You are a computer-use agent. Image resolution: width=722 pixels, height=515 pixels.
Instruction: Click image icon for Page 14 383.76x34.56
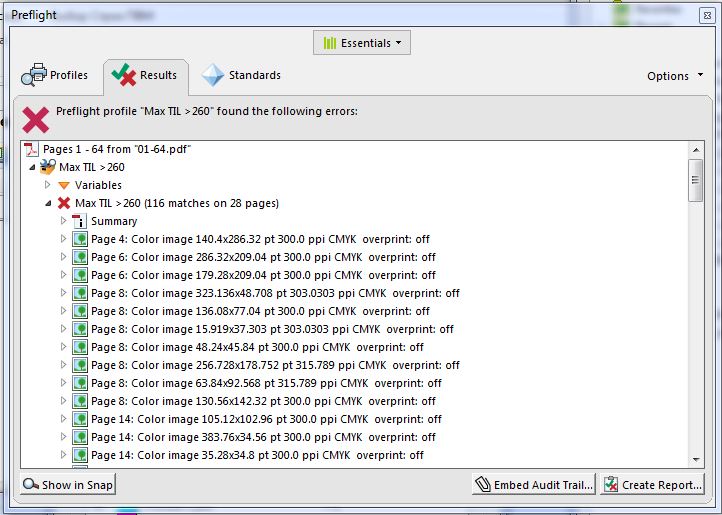(x=80, y=437)
